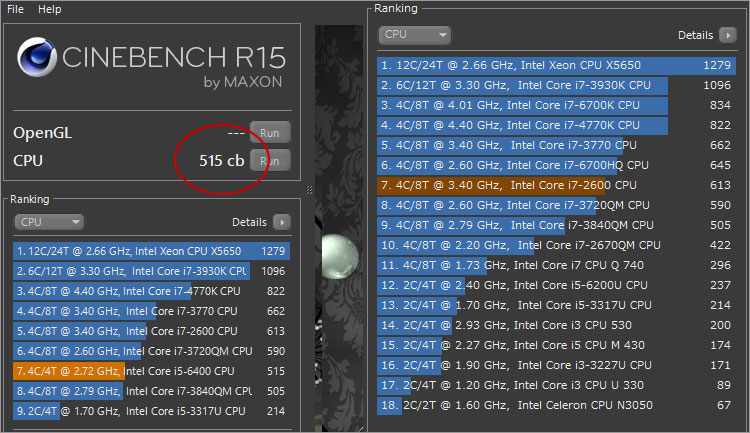Image resolution: width=750 pixels, height=433 pixels.
Task: Run the OpenGL benchmark
Action: pyautogui.click(x=270, y=133)
